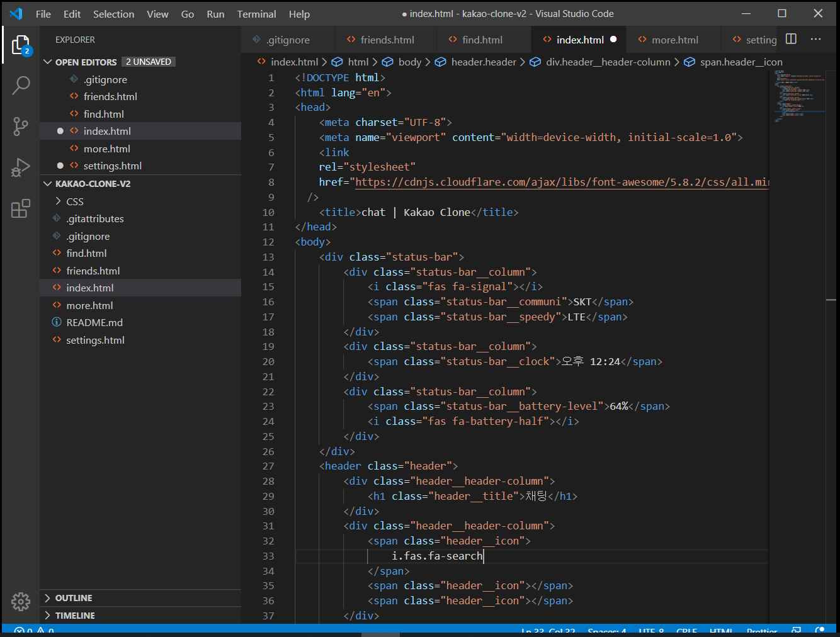Click the 2 UNSAVED badge
This screenshot has height=637, width=840.
(x=149, y=62)
